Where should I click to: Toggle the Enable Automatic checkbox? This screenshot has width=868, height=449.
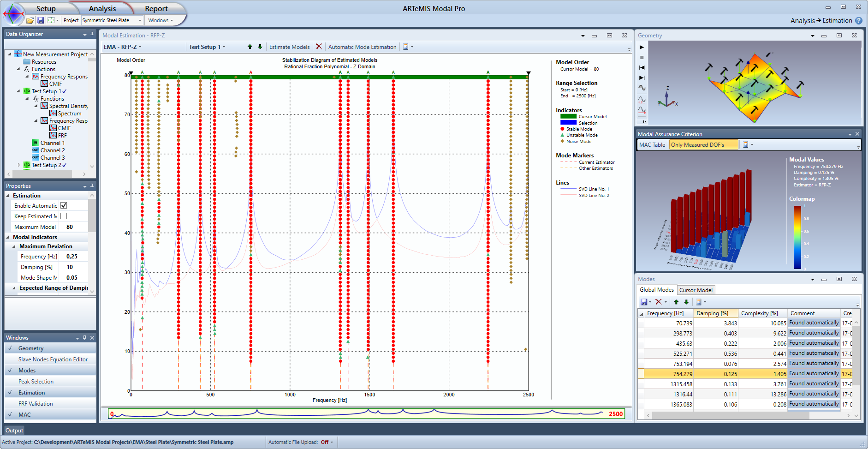pos(64,205)
